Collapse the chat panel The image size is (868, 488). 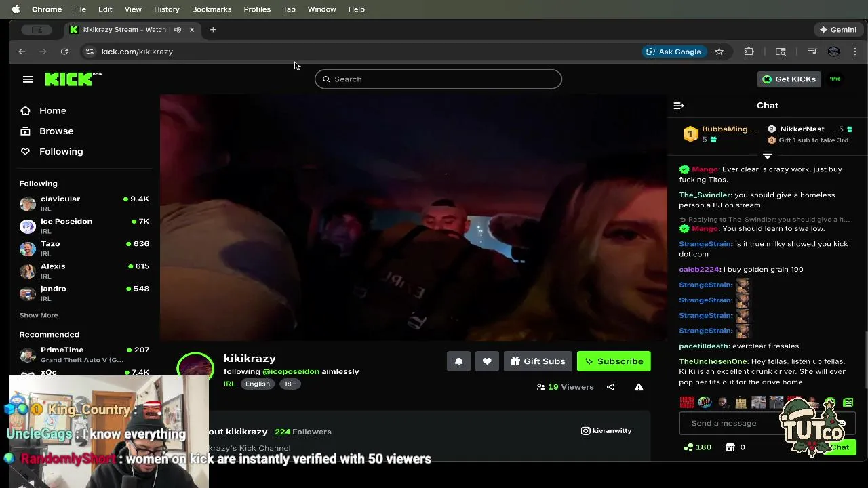679,106
